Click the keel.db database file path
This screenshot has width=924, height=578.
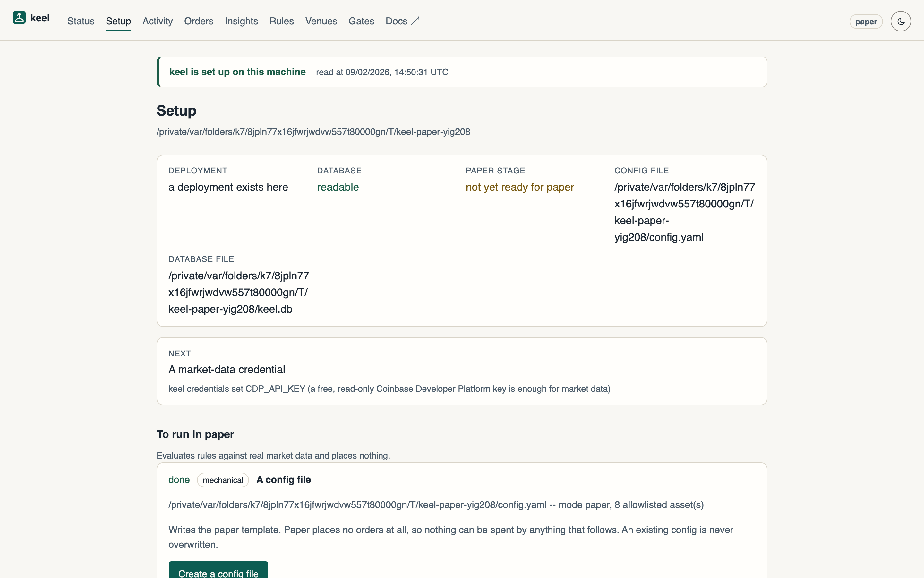pos(239,293)
